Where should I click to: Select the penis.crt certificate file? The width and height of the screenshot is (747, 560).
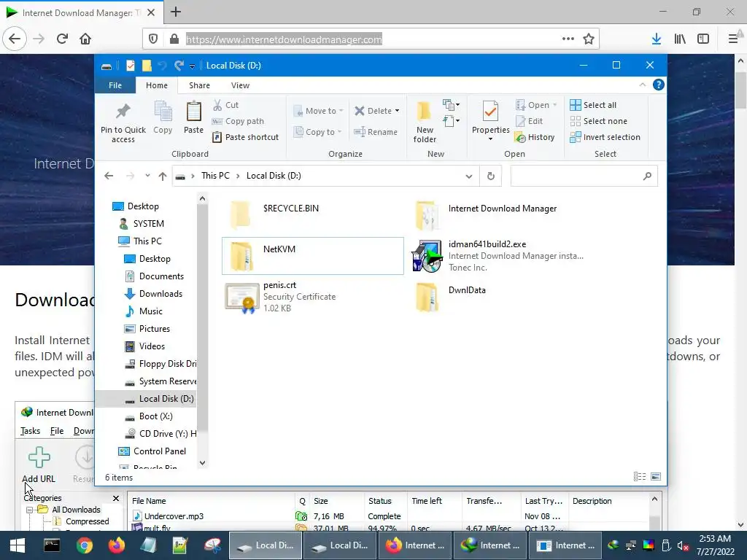312,297
